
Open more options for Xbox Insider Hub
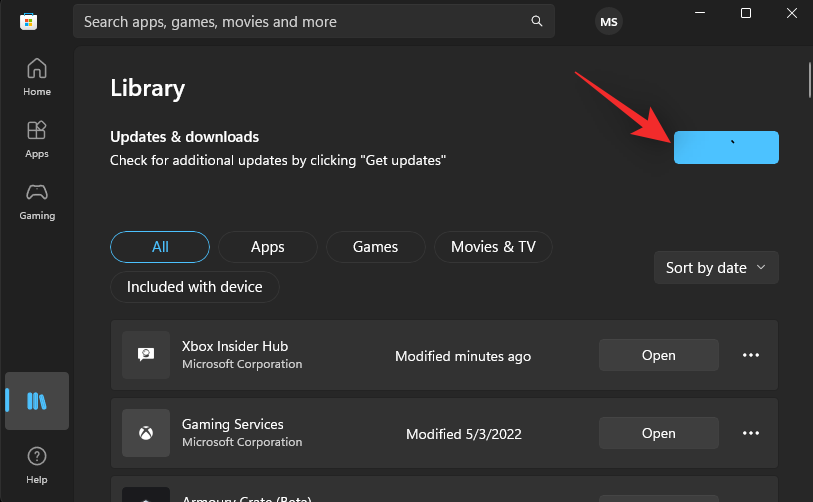750,355
